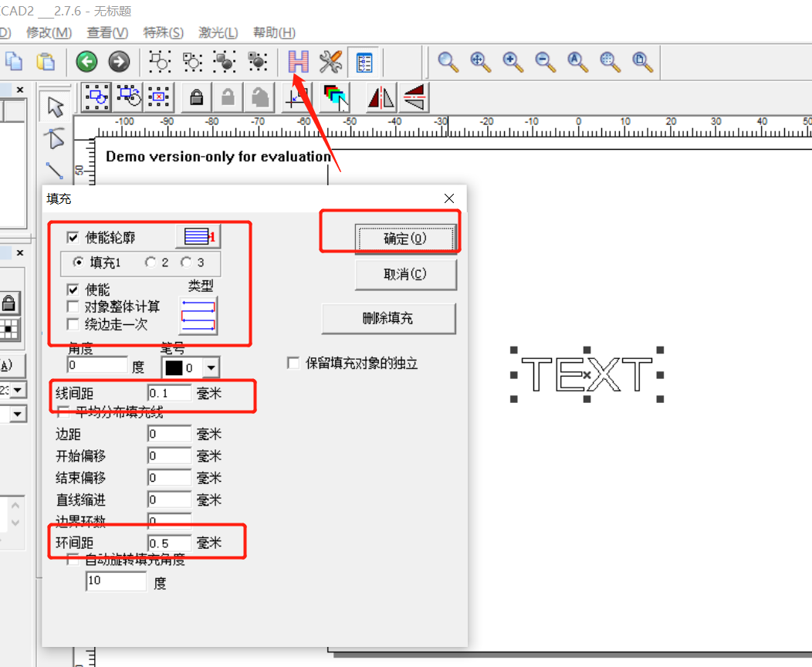
Task: Click the Copy documents icon
Action: click(x=13, y=61)
